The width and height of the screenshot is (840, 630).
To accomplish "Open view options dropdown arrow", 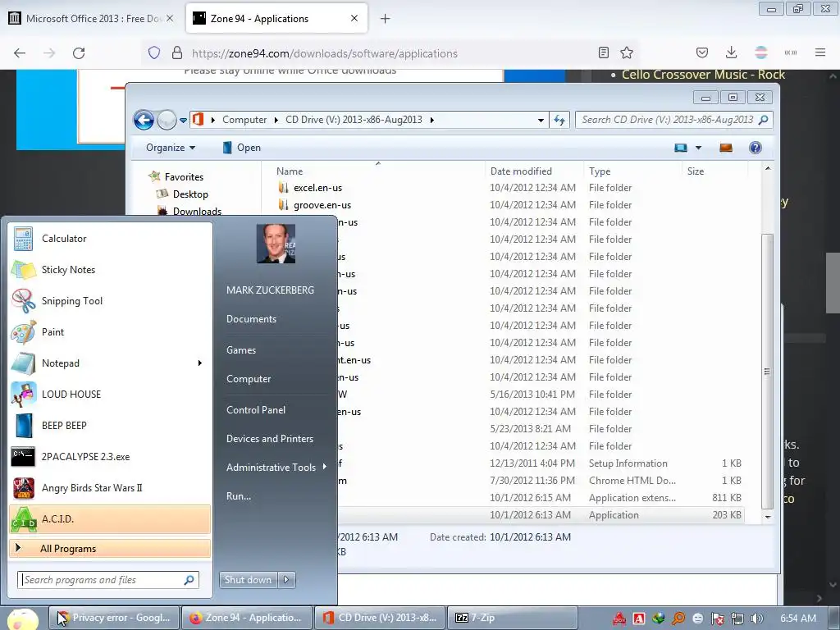I will [698, 148].
